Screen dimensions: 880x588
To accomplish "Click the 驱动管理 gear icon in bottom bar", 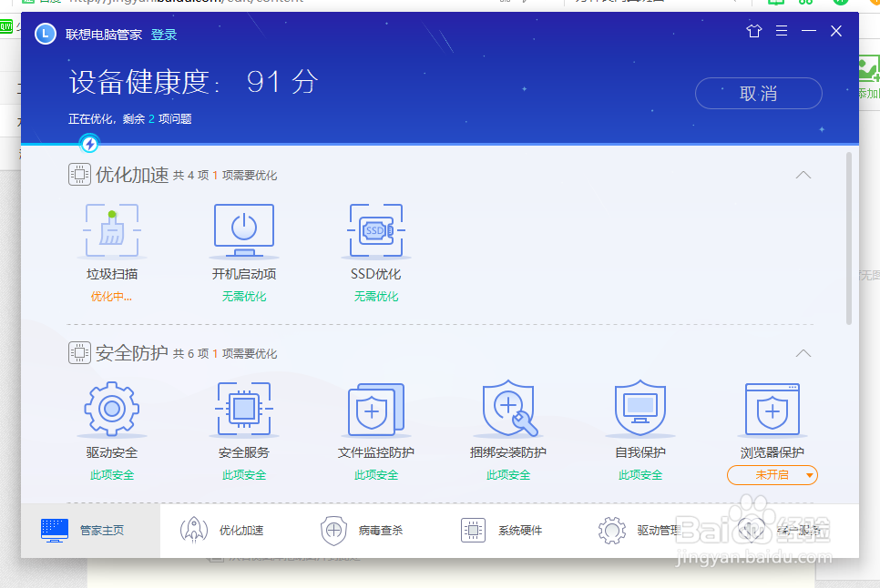I will (612, 531).
